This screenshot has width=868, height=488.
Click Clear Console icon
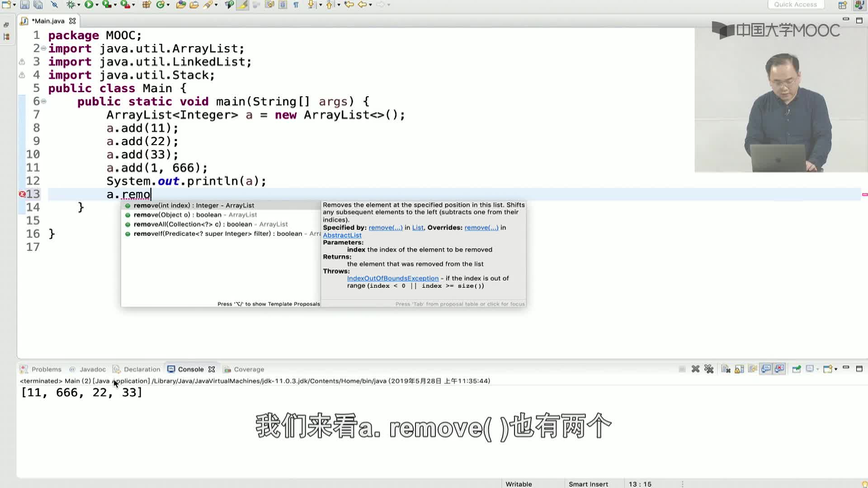pyautogui.click(x=726, y=369)
